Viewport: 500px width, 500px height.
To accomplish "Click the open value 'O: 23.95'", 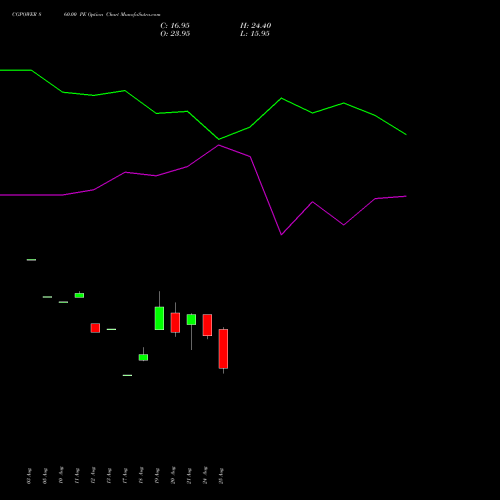I will (x=175, y=34).
